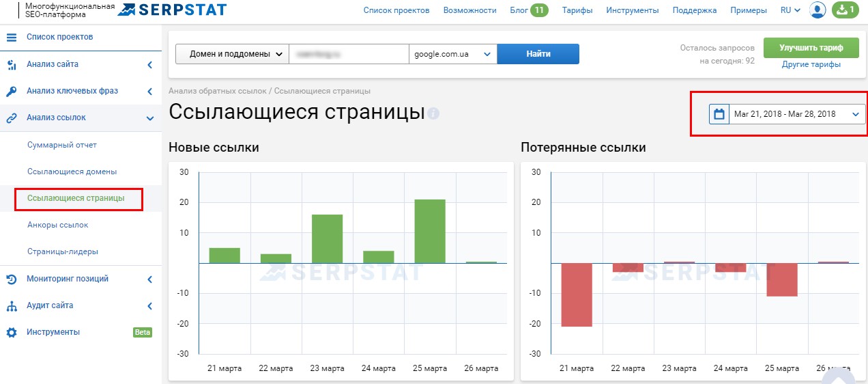Click the key icon for Анализ ключевых фраз

pyautogui.click(x=11, y=92)
